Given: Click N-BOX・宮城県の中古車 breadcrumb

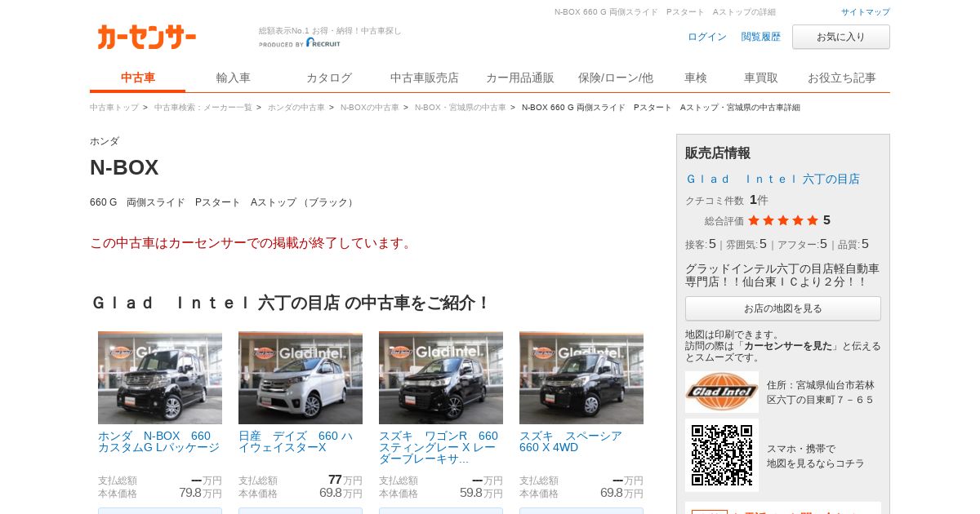Looking at the screenshot, I should click(x=461, y=108).
